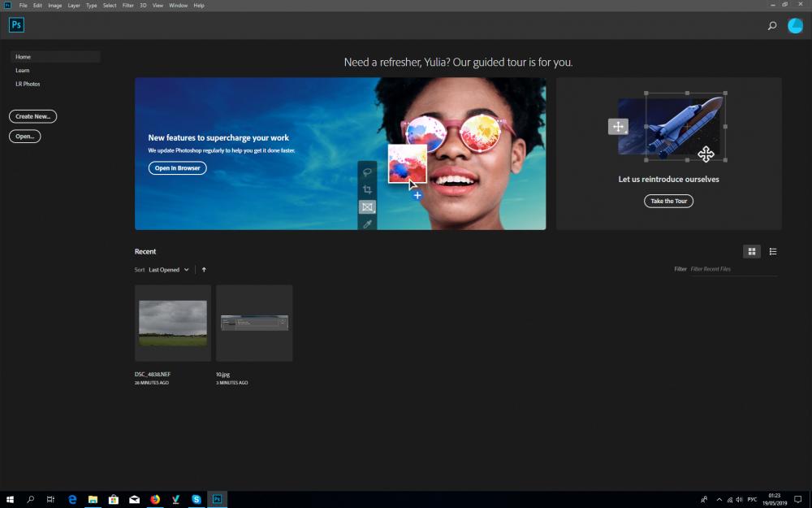
Task: Launch Firefox from the taskbar
Action: coord(155,499)
